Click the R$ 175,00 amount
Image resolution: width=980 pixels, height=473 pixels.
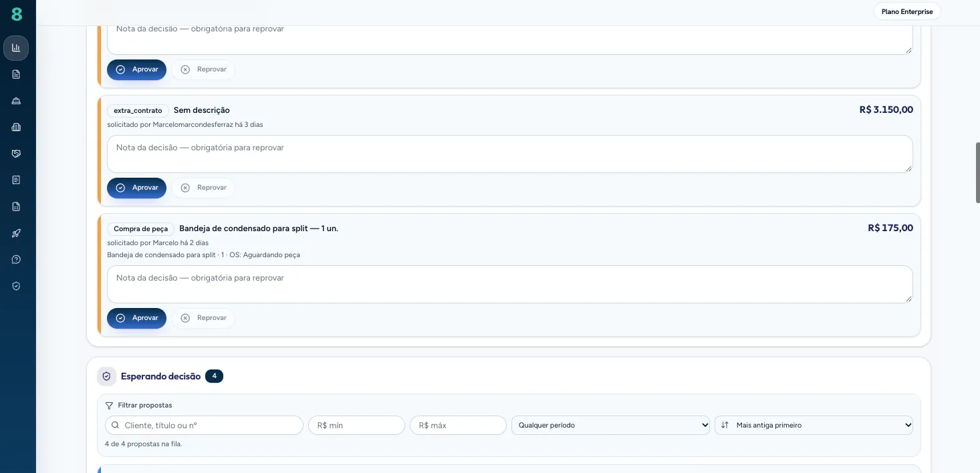[890, 228]
